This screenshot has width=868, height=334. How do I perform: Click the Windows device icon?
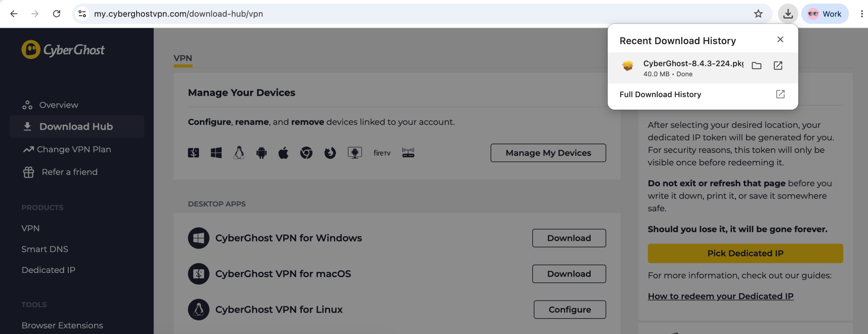(216, 153)
